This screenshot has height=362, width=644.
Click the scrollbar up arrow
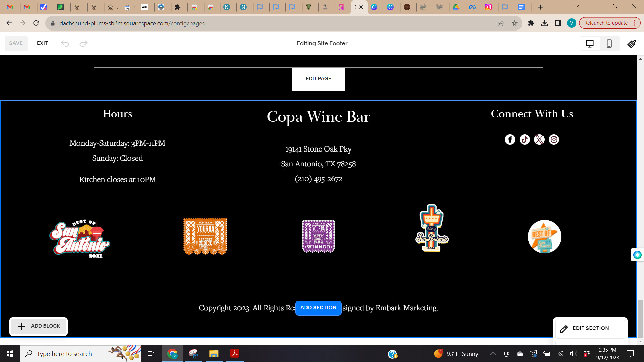coord(640,59)
